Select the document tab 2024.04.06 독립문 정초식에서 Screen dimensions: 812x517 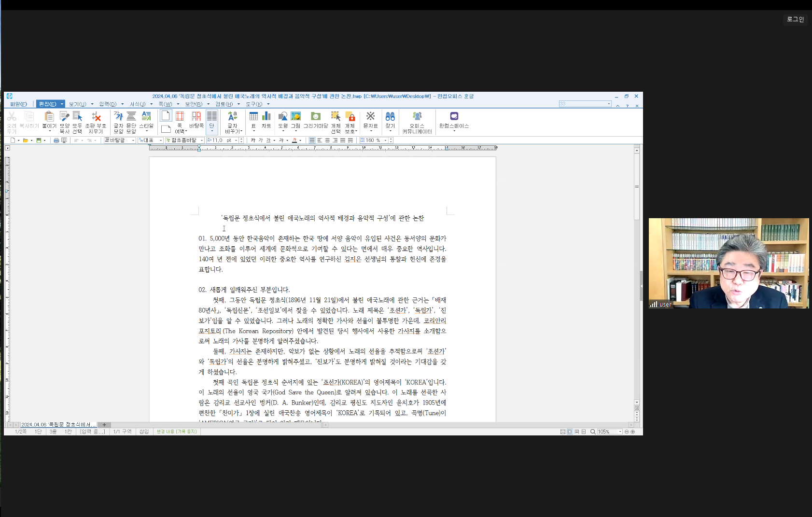click(58, 425)
